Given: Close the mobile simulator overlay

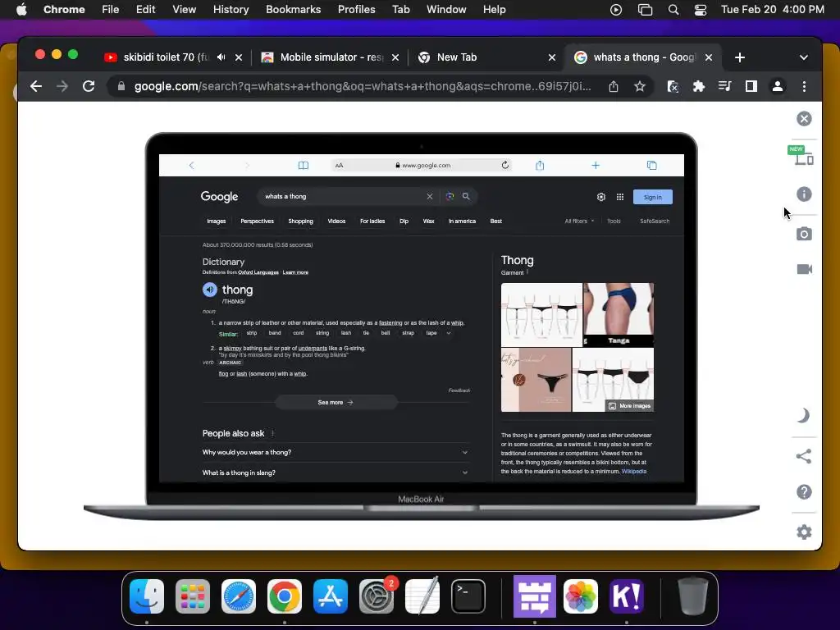Looking at the screenshot, I should [804, 119].
